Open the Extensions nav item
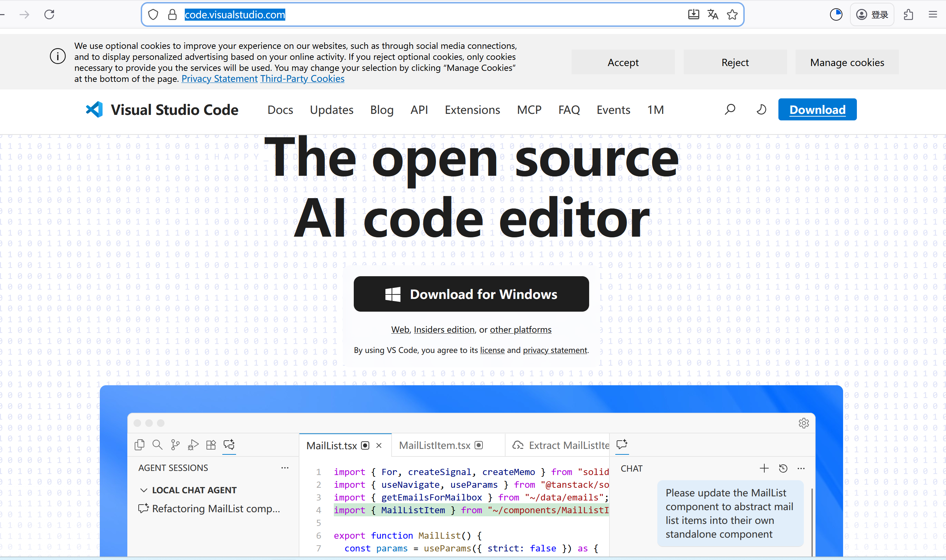 [x=472, y=110]
